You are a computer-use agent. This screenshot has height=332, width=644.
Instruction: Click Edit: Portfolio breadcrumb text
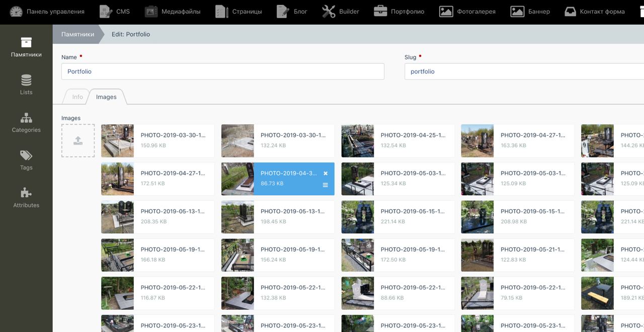131,34
